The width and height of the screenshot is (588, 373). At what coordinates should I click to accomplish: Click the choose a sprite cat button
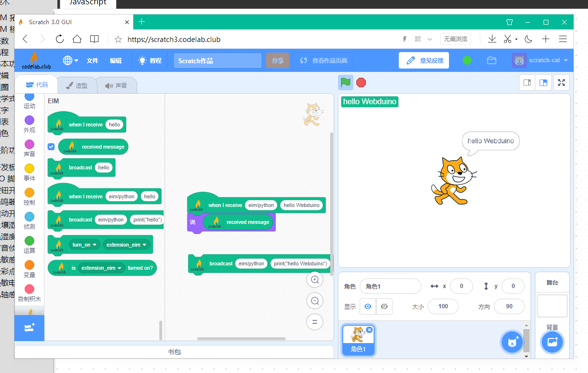(x=512, y=342)
